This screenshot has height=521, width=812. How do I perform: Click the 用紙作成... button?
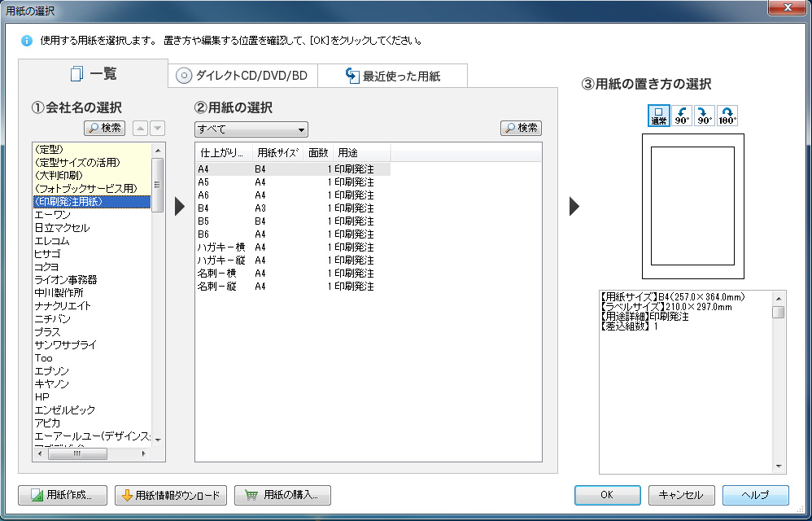[66, 495]
